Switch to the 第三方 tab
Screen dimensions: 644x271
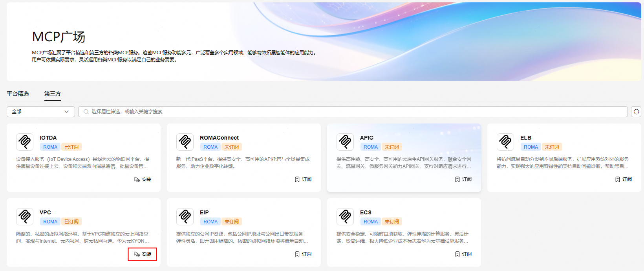point(53,94)
